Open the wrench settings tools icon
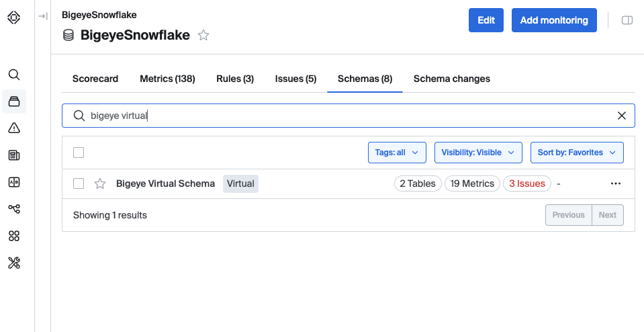The image size is (644, 332). [x=14, y=263]
